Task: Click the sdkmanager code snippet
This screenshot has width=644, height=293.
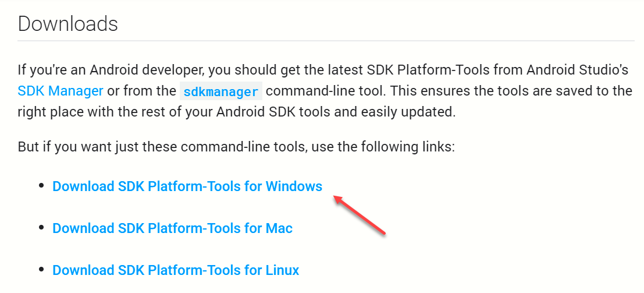Action: pos(221,91)
